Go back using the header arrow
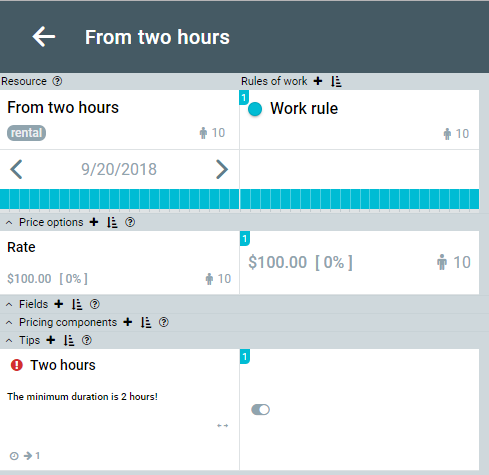The image size is (489, 475). click(x=44, y=37)
